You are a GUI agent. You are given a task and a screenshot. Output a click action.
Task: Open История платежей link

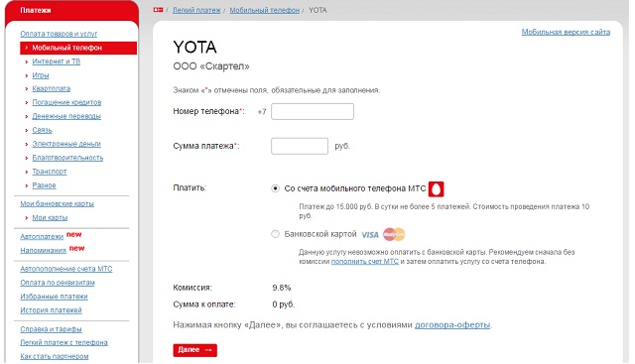pos(51,310)
